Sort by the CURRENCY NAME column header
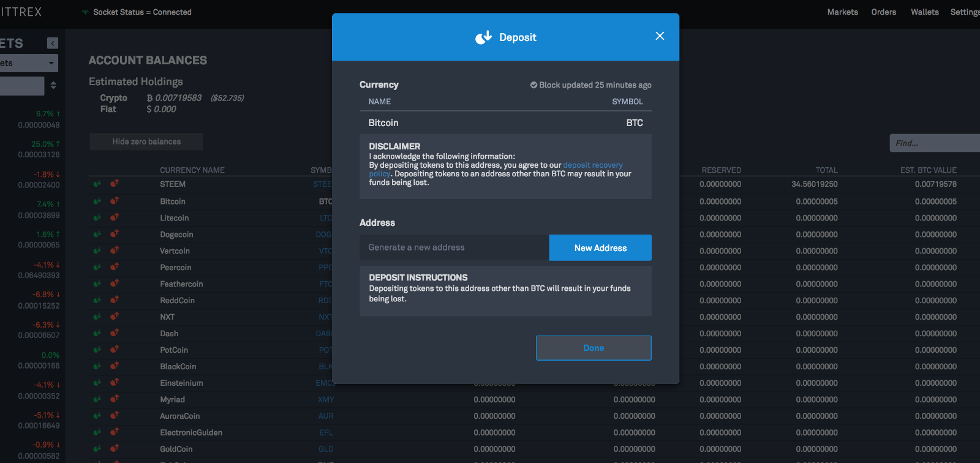 (x=192, y=170)
